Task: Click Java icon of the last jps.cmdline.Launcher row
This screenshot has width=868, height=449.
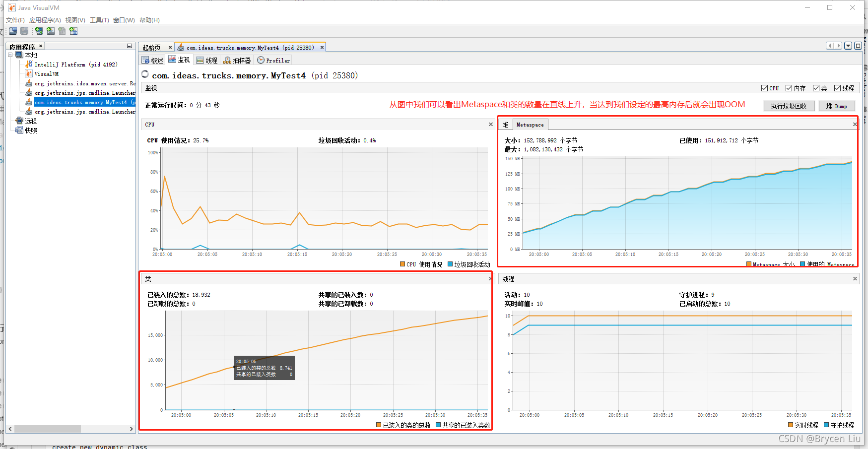Action: pos(29,112)
